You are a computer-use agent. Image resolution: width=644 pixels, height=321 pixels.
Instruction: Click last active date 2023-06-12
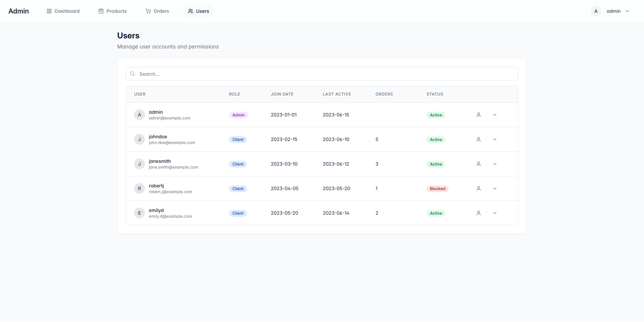click(336, 164)
